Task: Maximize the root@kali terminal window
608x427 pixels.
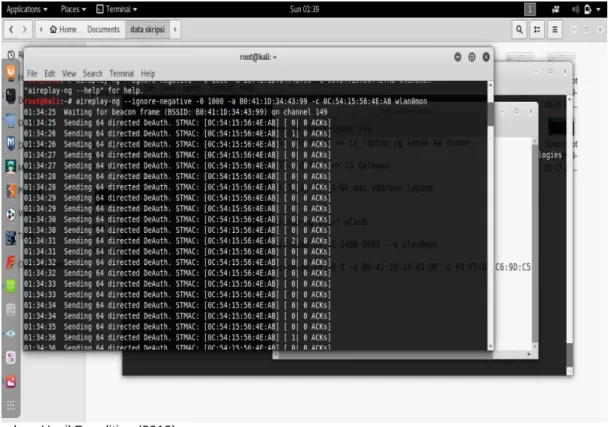Action: [x=472, y=57]
